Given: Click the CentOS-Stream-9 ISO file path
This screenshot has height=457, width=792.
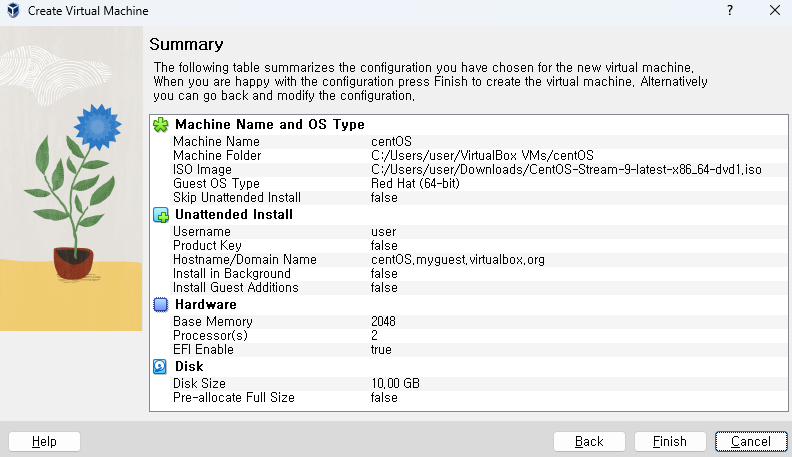Looking at the screenshot, I should coord(566,170).
